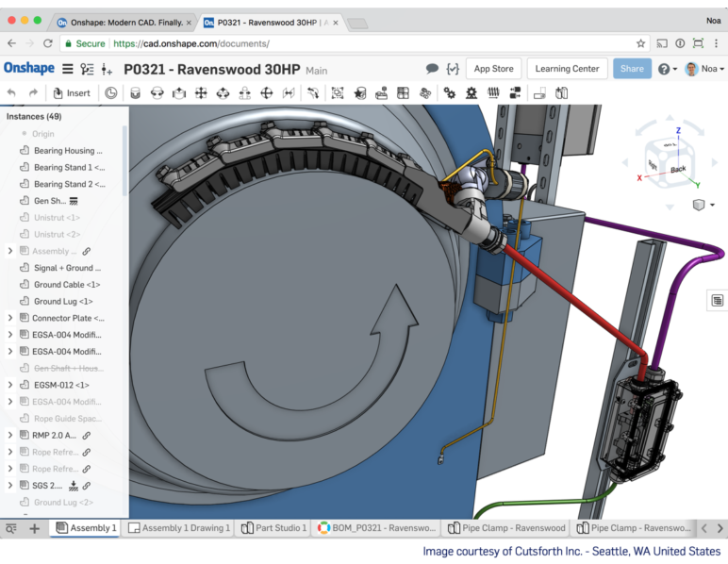Expand the SGS 2... node
728x564 pixels.
pyautogui.click(x=9, y=486)
